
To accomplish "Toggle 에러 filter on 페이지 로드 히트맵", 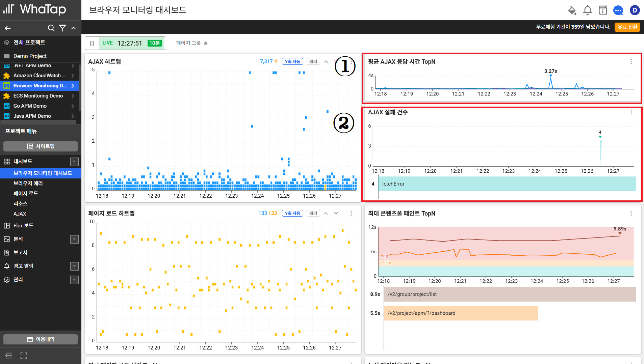I will point(313,213).
